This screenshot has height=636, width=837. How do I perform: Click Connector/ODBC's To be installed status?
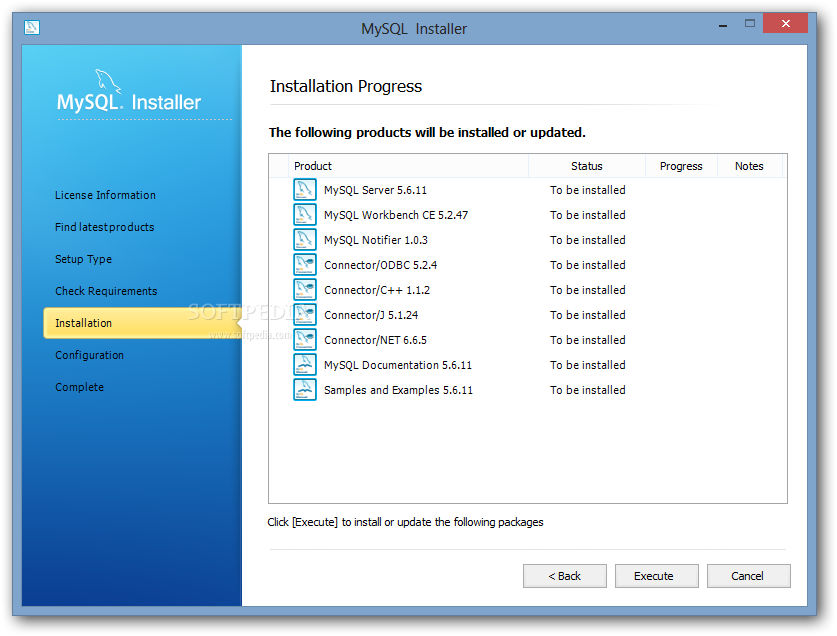tap(588, 265)
